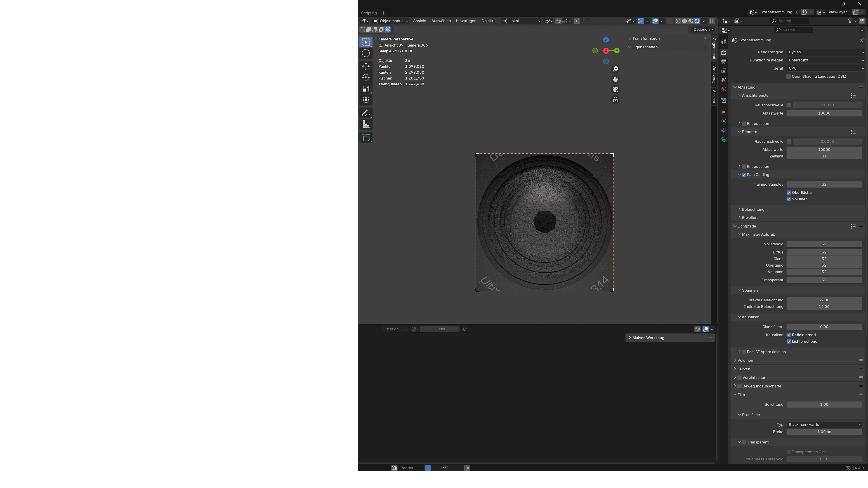868x488 pixels.
Task: Click the zoom magnifier viewport icon
Action: (615, 69)
